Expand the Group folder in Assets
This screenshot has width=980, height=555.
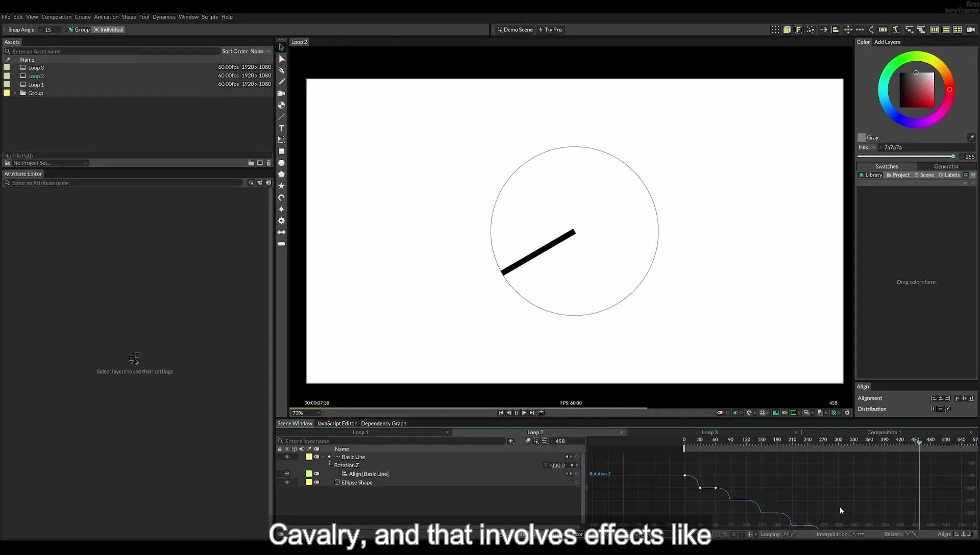15,93
